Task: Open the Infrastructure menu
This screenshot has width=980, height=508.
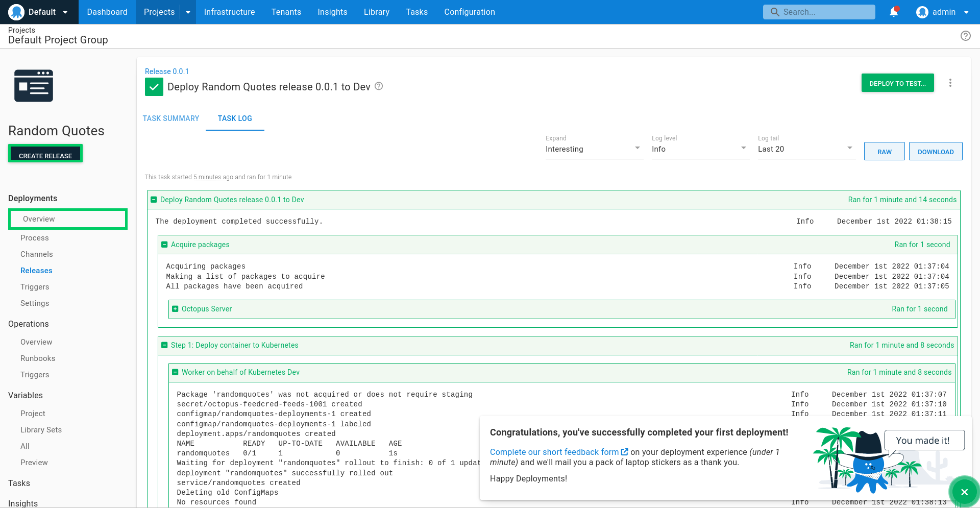Action: tap(229, 12)
